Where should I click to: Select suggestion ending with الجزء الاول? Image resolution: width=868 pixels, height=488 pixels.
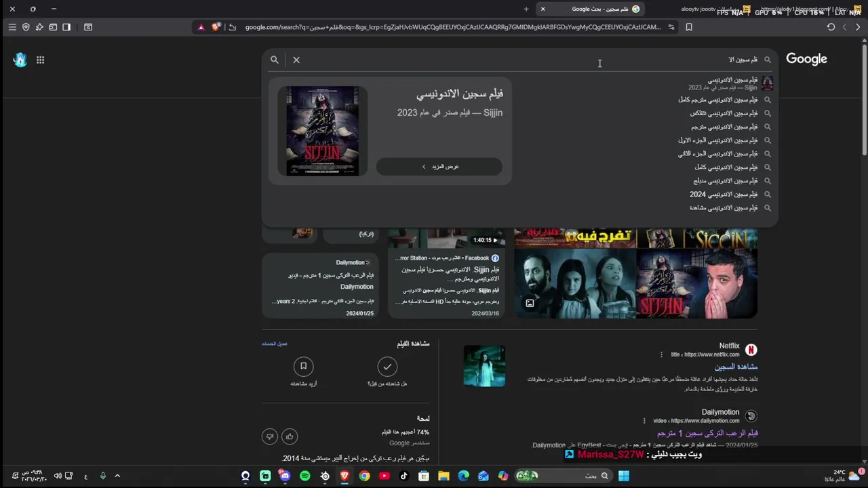tap(723, 140)
